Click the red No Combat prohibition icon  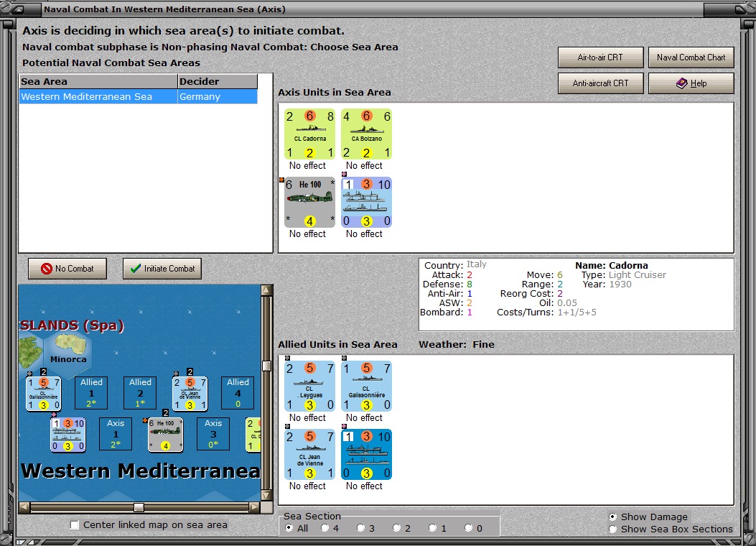pos(46,269)
